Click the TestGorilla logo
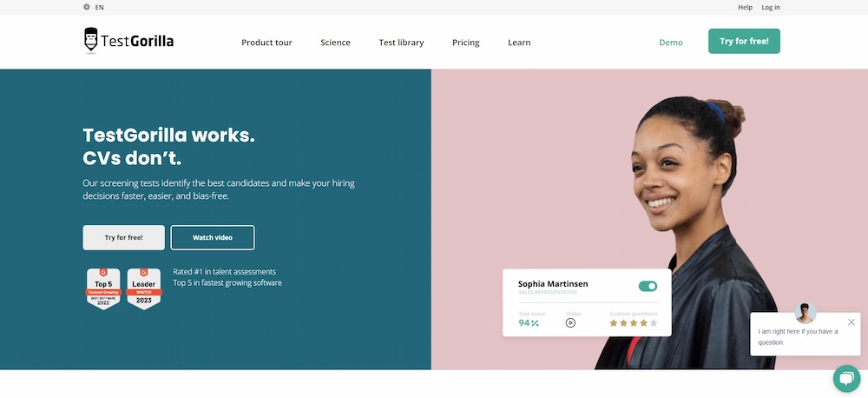The image size is (868, 398). pos(128,41)
